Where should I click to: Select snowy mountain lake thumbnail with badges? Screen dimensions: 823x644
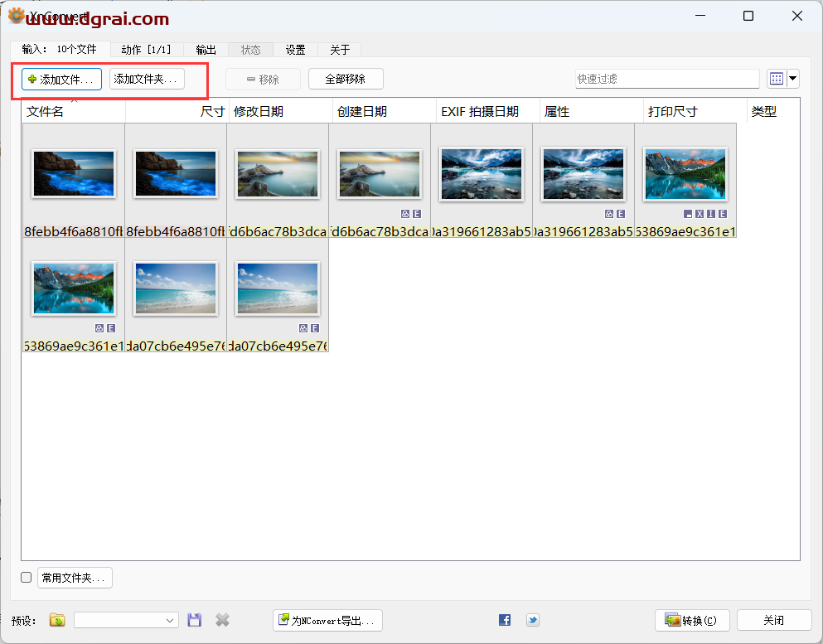point(583,174)
